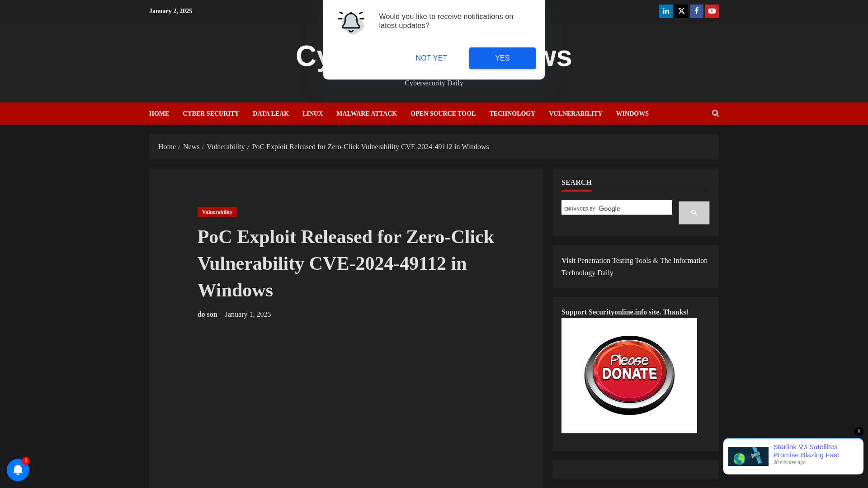Expand the OPEN SOURCE TOOL dropdown
The height and width of the screenshot is (488, 868).
pyautogui.click(x=443, y=113)
